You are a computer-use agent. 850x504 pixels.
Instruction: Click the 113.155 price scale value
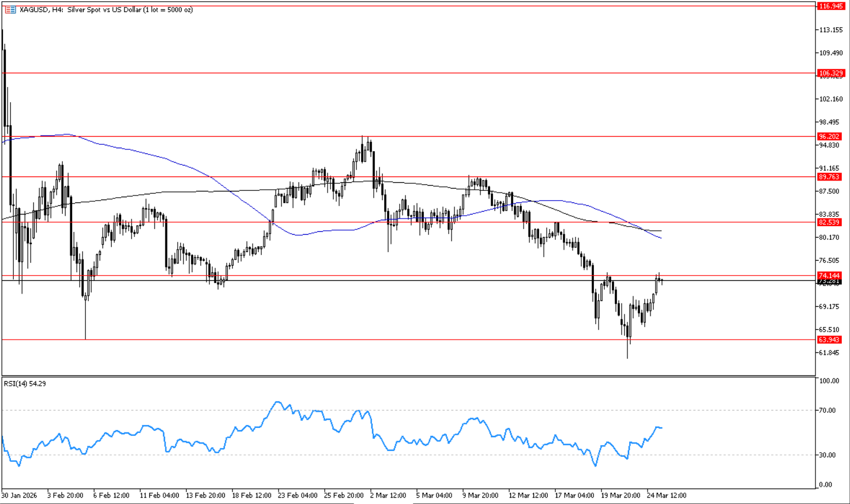pos(831,30)
